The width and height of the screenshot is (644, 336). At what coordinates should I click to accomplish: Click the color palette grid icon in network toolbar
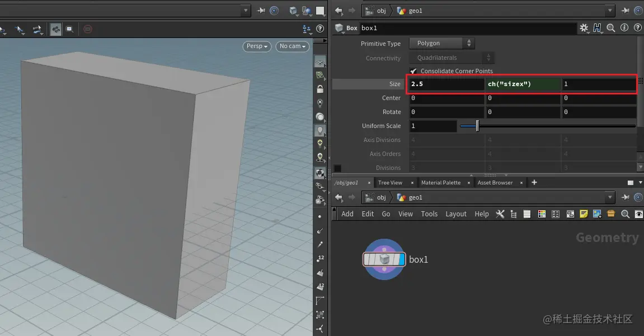[542, 214]
